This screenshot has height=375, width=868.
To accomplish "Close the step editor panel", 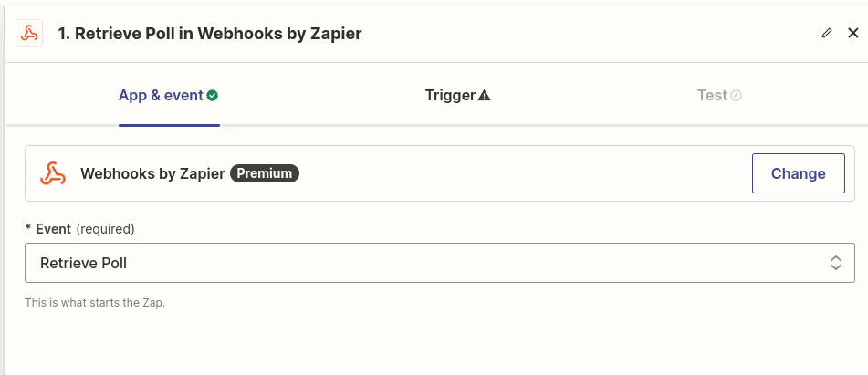I will 853,34.
